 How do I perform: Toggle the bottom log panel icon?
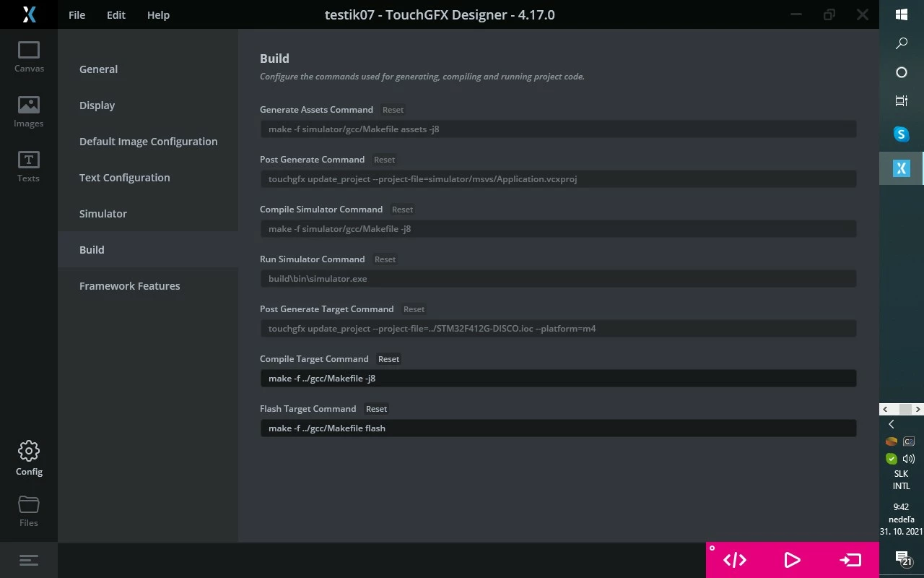point(29,560)
